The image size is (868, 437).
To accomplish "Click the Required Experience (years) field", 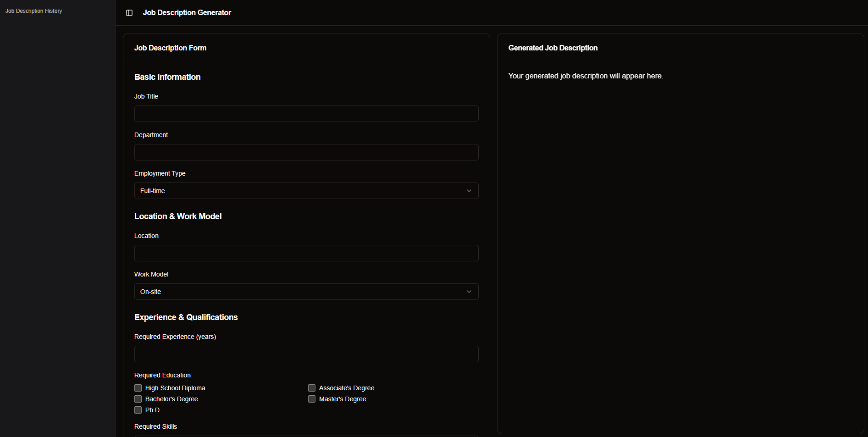I will pyautogui.click(x=306, y=354).
